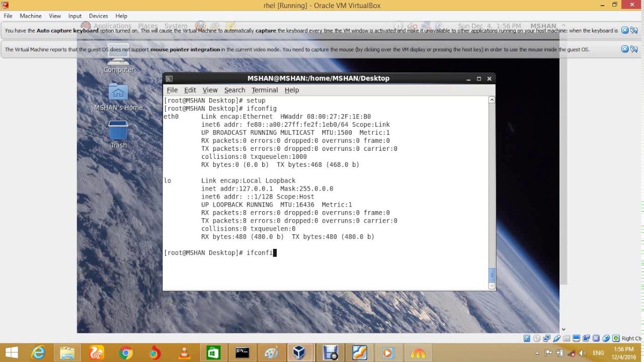Click the VM view scroll down arrow
This screenshot has width=644, height=362.
coord(563,329)
